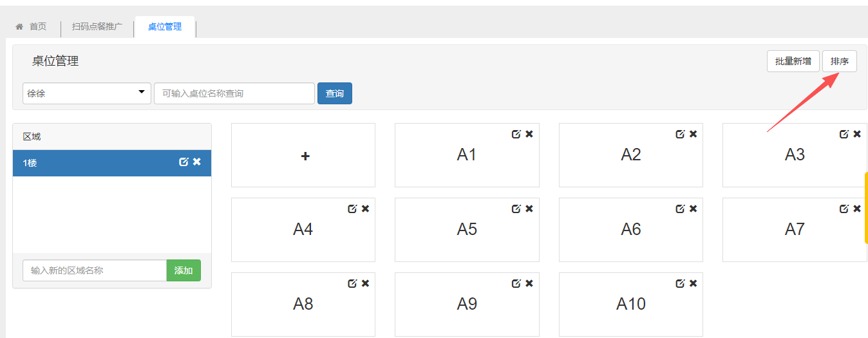Screen dimensions: 868x338
Task: Click the new area name input
Action: 95,270
